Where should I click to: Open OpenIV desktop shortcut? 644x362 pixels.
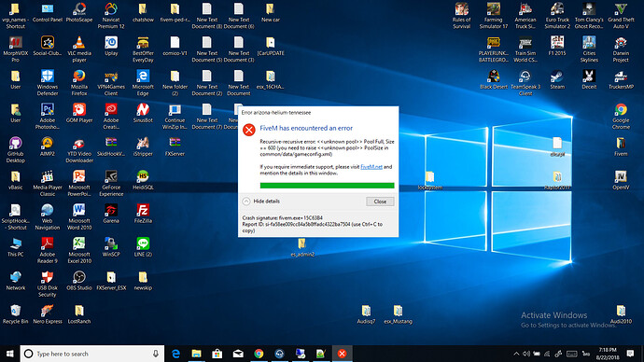[621, 180]
